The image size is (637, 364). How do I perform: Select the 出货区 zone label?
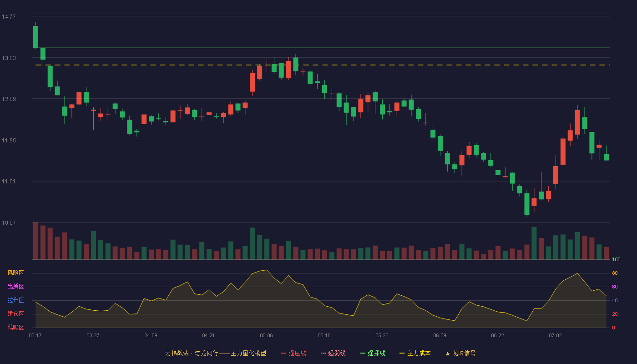pos(15,287)
